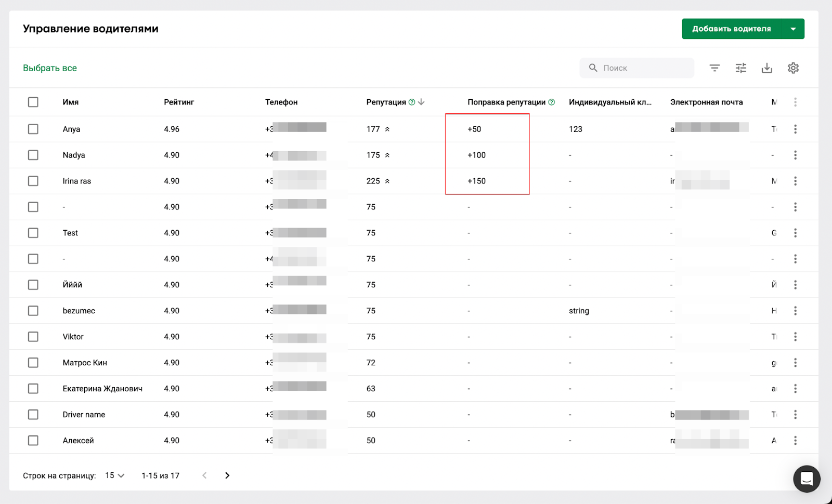The height and width of the screenshot is (504, 832).
Task: Expand the Добавить водителя dropdown arrow
Action: (793, 29)
